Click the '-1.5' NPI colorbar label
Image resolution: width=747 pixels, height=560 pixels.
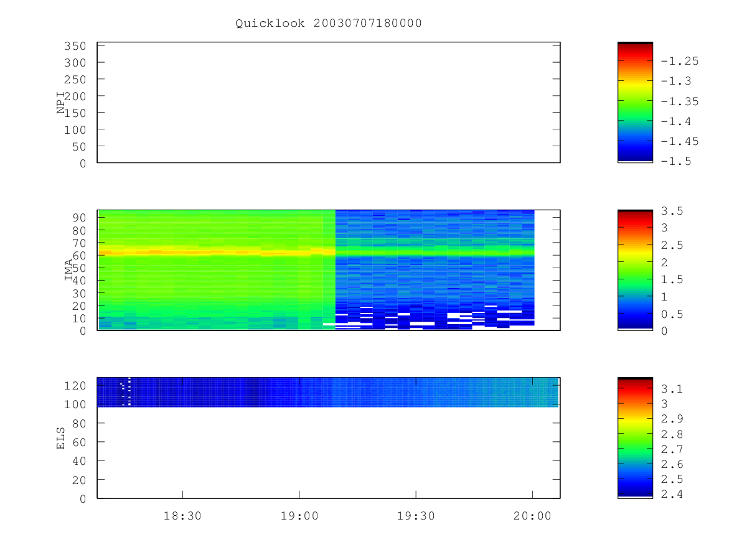click(676, 161)
